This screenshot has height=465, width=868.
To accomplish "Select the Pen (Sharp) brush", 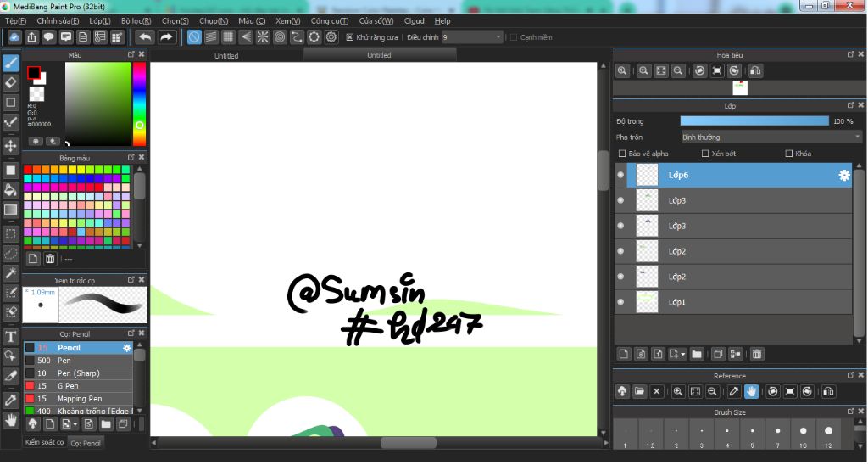I will pyautogui.click(x=78, y=373).
